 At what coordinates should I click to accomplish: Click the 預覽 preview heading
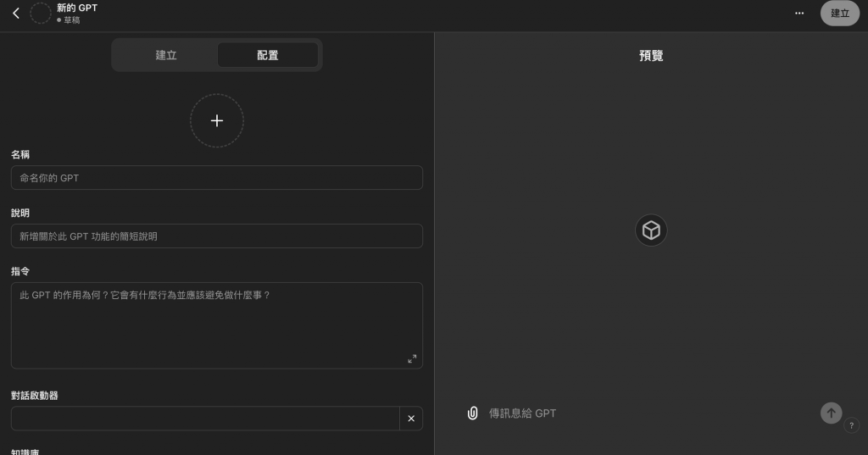point(651,55)
